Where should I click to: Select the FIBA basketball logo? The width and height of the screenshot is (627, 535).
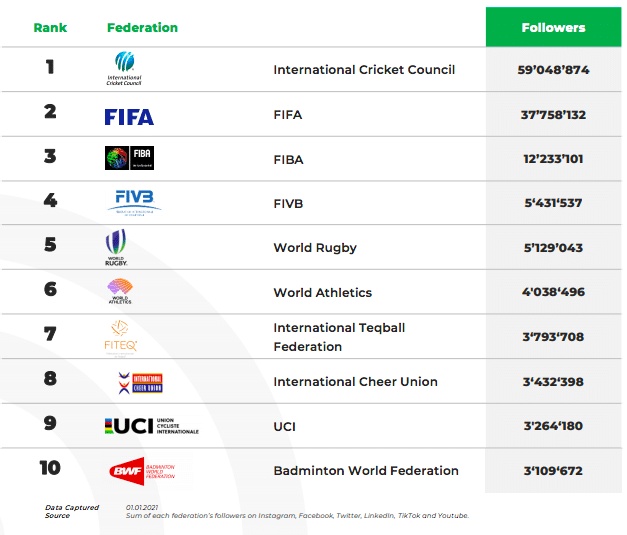[129, 158]
